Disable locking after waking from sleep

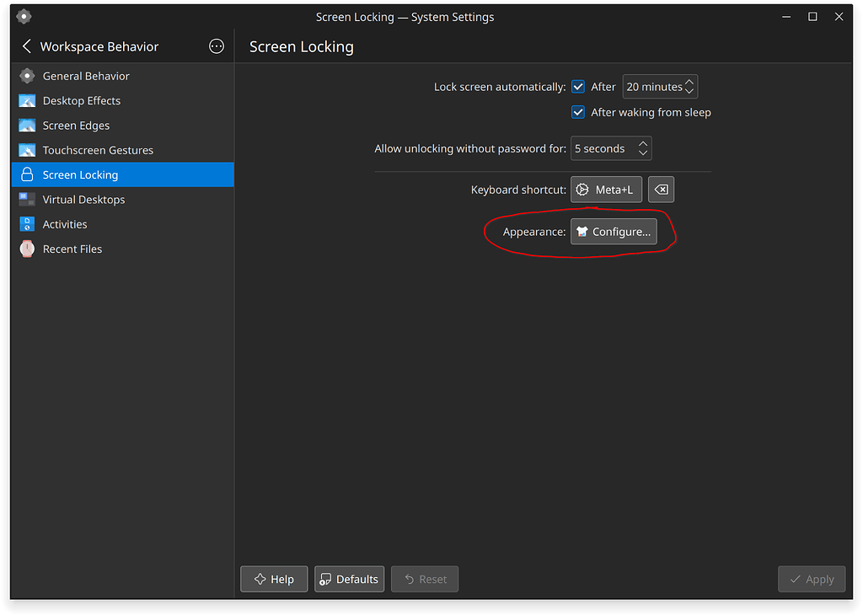click(x=578, y=112)
